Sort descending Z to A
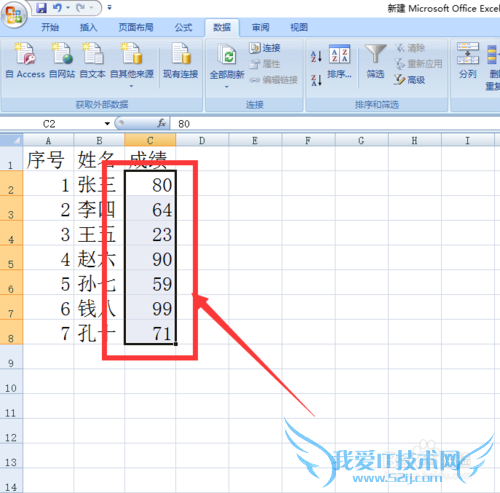 (x=316, y=80)
